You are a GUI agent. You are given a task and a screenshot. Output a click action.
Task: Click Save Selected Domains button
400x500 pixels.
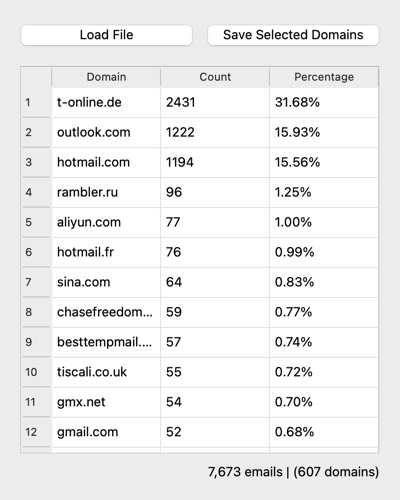(x=293, y=35)
